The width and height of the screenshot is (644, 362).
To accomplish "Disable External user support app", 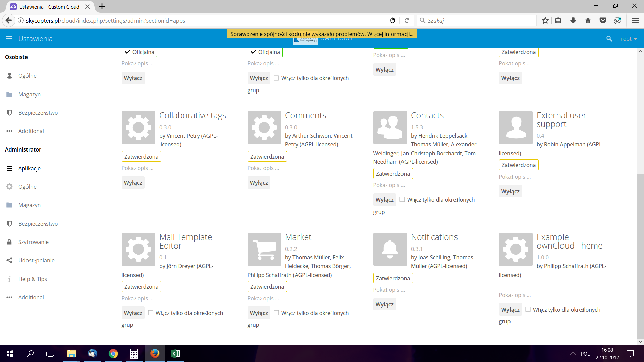I will coord(511,191).
